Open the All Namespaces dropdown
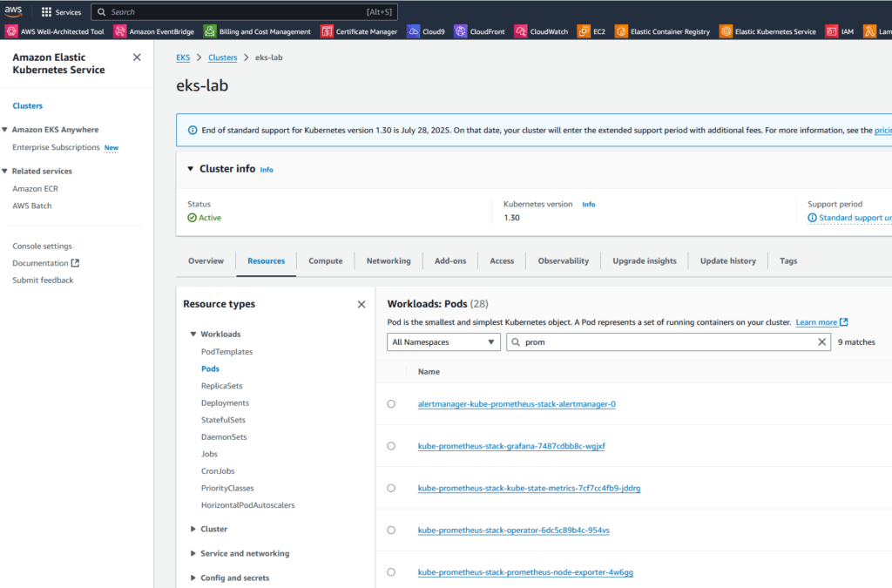 [443, 341]
